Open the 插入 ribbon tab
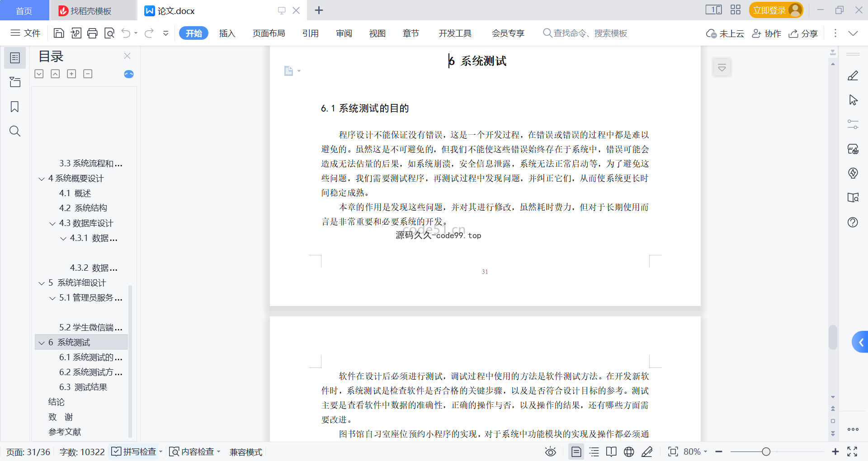This screenshot has height=461, width=868. [227, 33]
